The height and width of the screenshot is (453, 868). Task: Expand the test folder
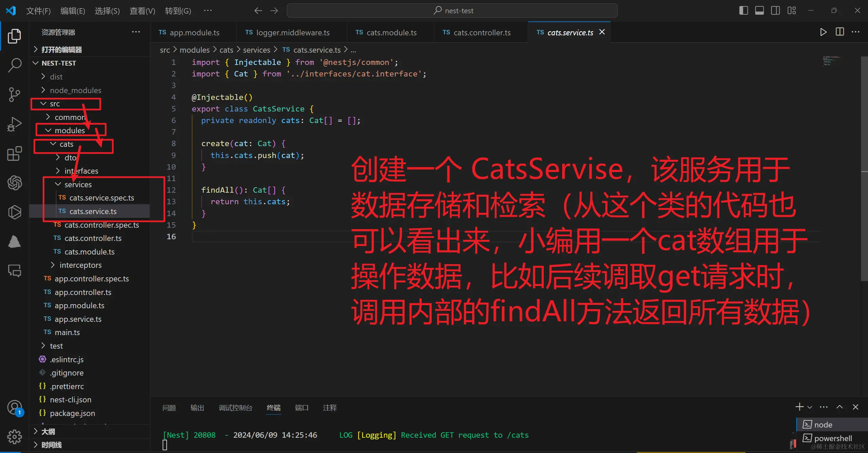(x=90, y=346)
